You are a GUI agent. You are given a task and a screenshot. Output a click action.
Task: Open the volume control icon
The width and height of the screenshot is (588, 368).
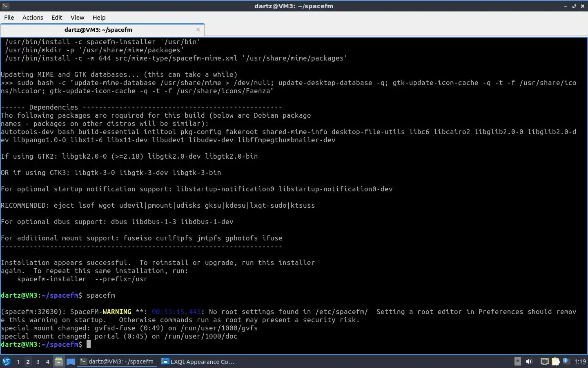click(529, 361)
